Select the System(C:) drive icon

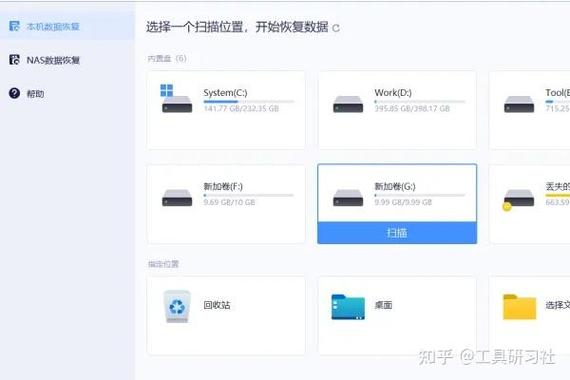click(177, 99)
